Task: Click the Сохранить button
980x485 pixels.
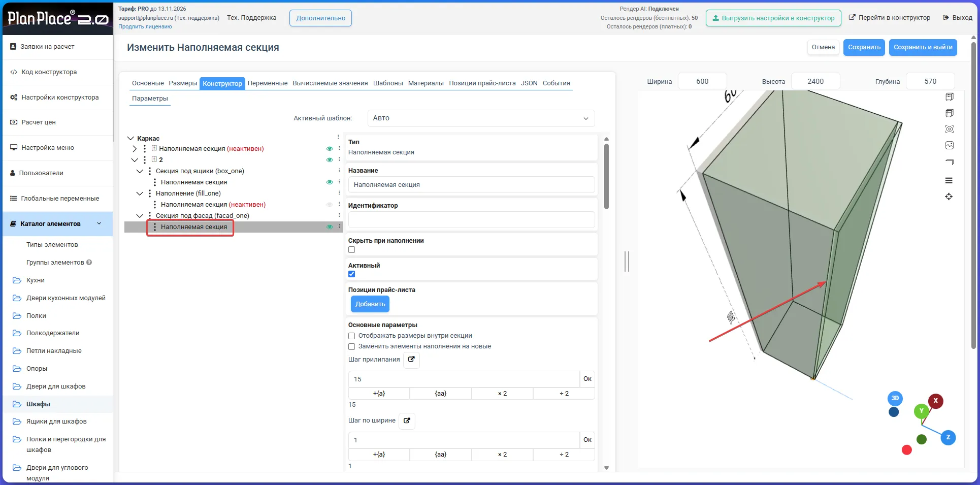Action: pos(864,47)
